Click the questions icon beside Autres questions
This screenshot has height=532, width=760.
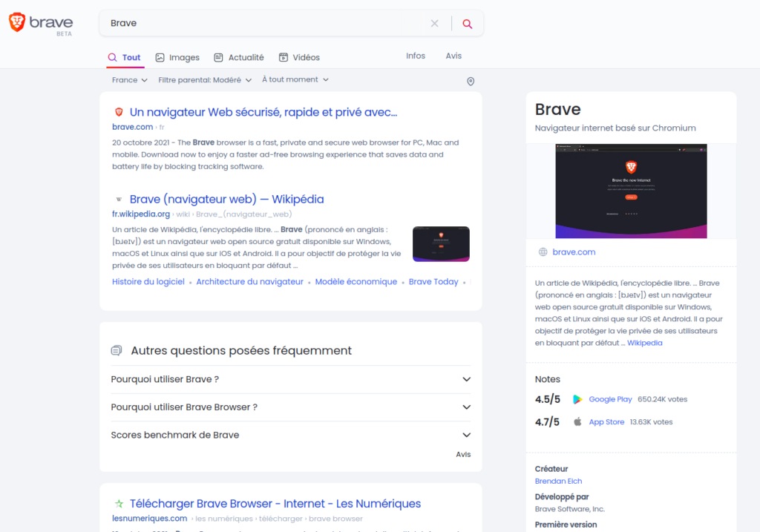pos(117,350)
